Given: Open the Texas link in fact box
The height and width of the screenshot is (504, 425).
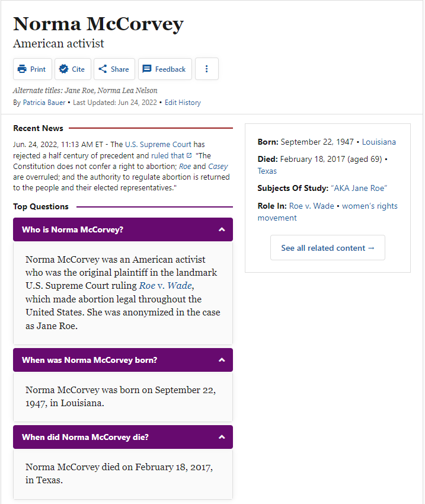Looking at the screenshot, I should tap(267, 171).
